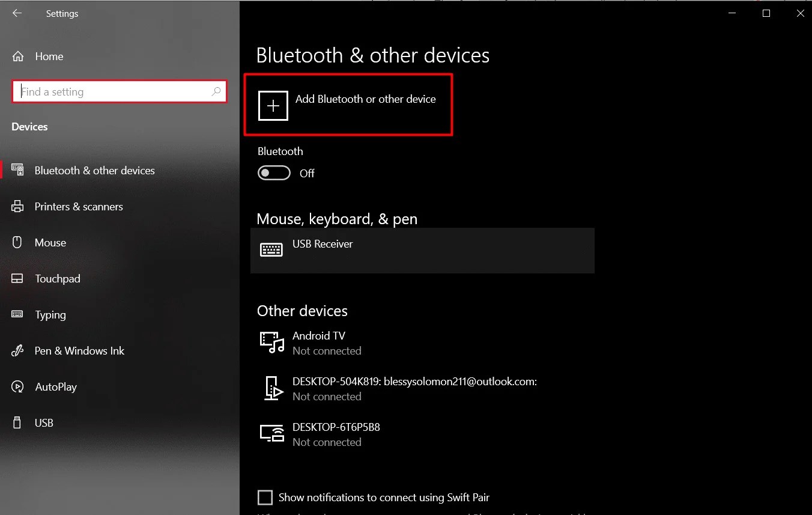Click inside the Find a setting search box

108,91
